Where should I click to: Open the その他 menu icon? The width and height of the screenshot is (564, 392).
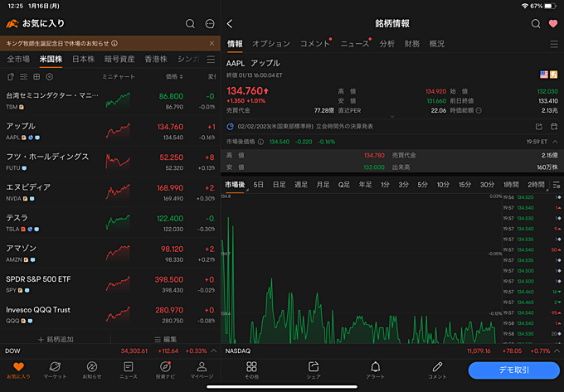coord(251,370)
